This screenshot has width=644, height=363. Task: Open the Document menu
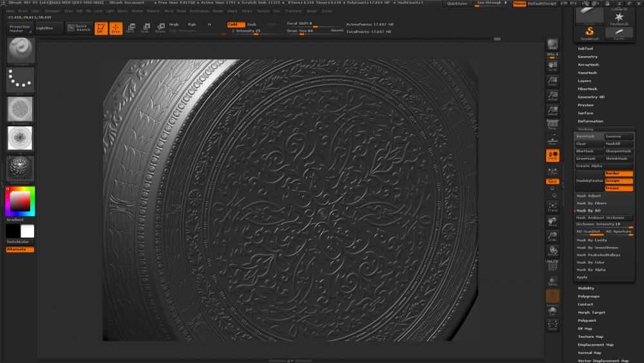click(52, 11)
